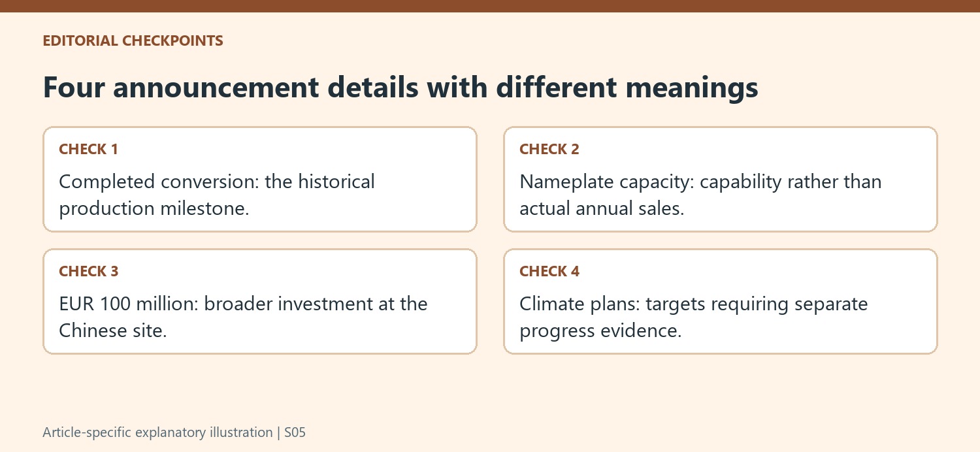Viewport: 980px width, 452px height.
Task: Click the words 'progress evidence'
Action: (x=600, y=331)
